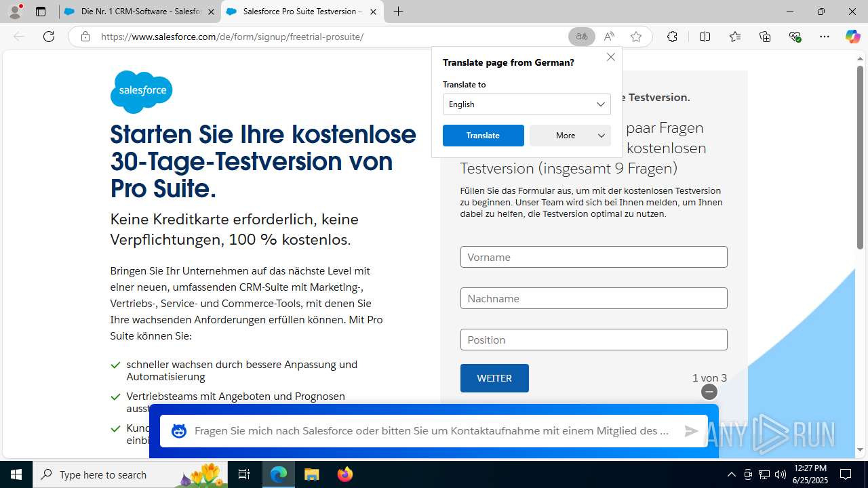The height and width of the screenshot is (488, 868).
Task: View site information lock icon
Action: pos(85,37)
